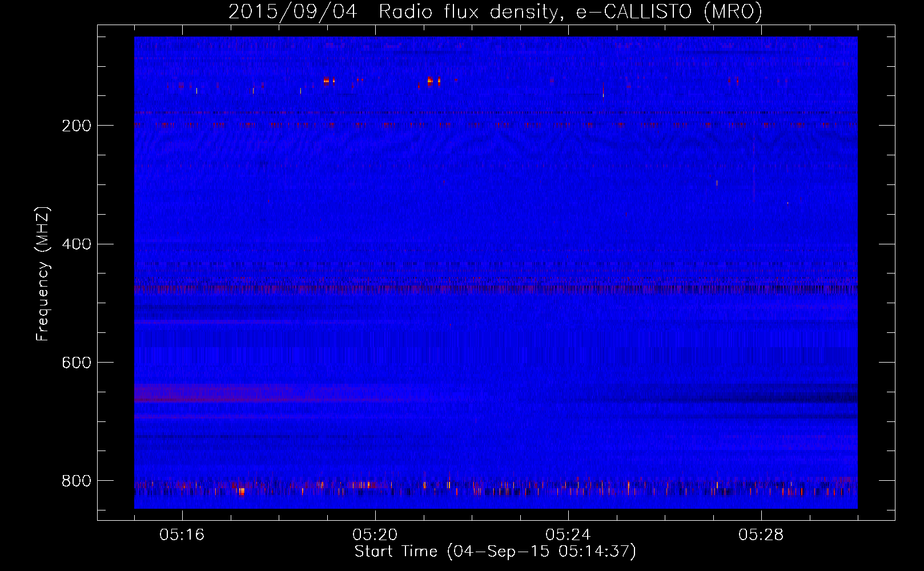Click the 600 frequency tick label
The image size is (924, 571).
pos(77,363)
